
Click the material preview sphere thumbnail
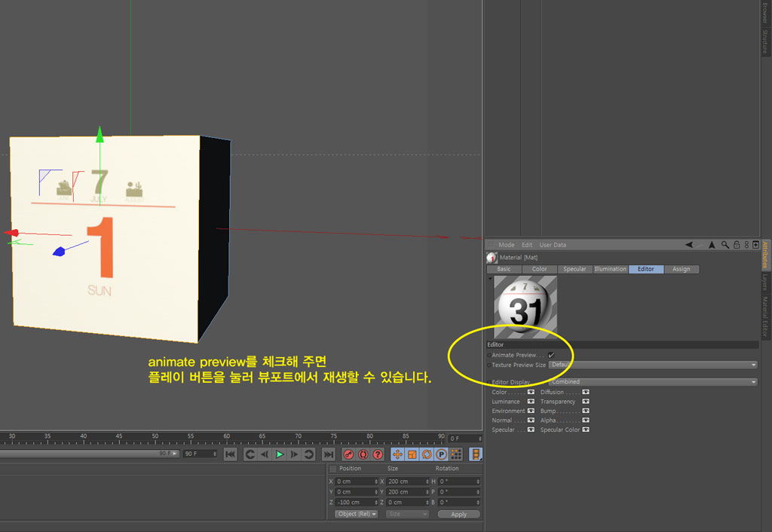pos(525,307)
